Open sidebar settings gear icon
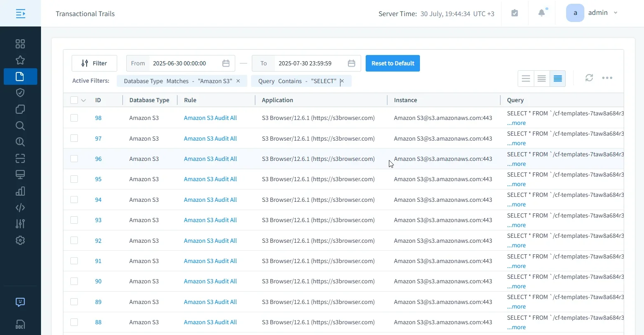Image resolution: width=644 pixels, height=335 pixels. (20, 240)
